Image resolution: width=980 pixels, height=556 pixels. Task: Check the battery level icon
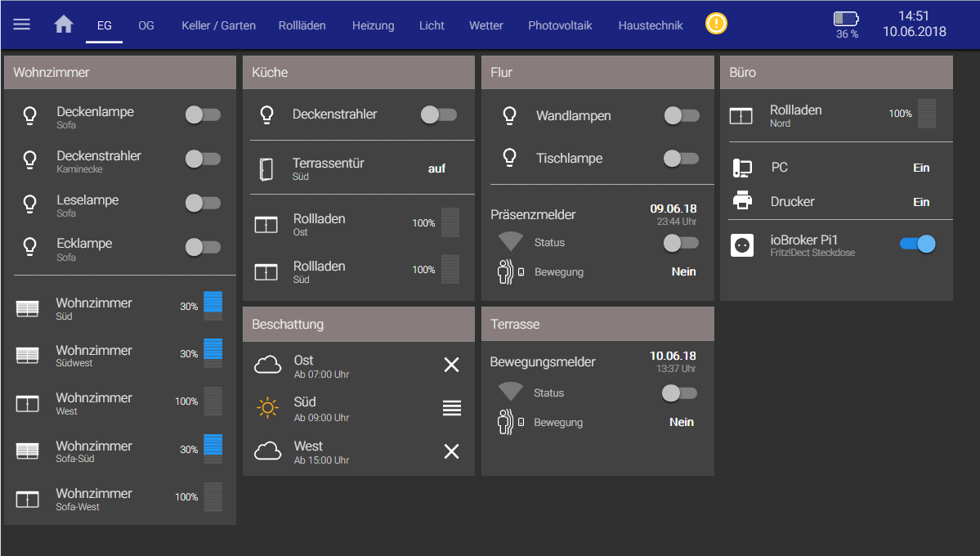click(x=846, y=18)
